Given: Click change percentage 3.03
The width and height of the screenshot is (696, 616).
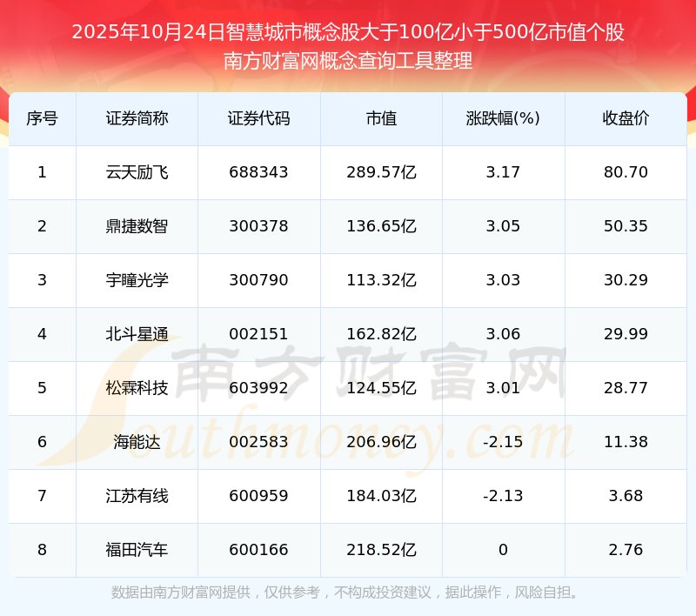Looking at the screenshot, I should point(503,280).
